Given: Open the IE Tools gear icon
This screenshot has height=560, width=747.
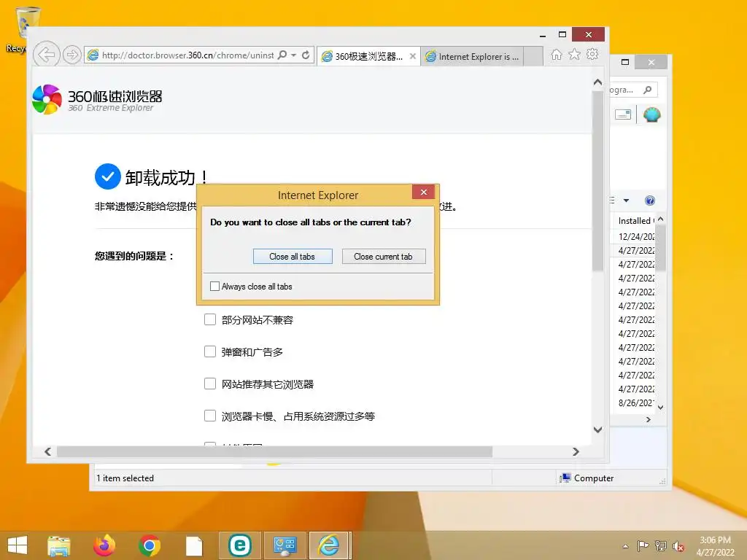Looking at the screenshot, I should click(592, 54).
